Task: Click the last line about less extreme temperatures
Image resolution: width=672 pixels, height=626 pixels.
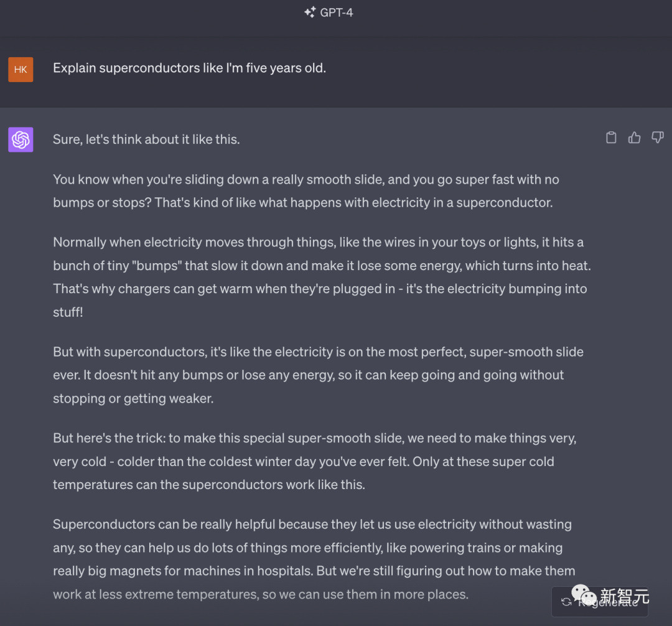Action: (260, 594)
